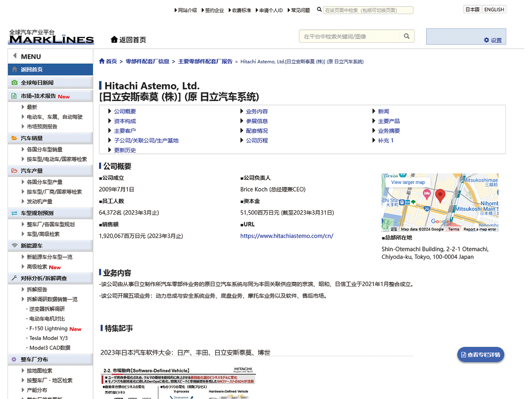Jump to the 公司概要 section link
The height and width of the screenshot is (399, 532).
click(x=125, y=111)
